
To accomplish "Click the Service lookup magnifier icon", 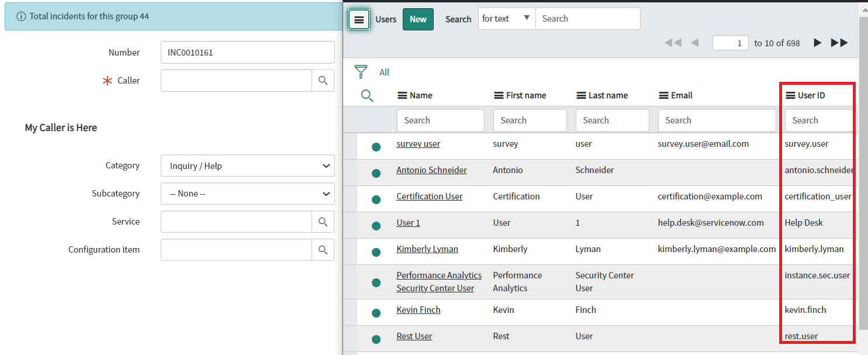I will tap(323, 222).
